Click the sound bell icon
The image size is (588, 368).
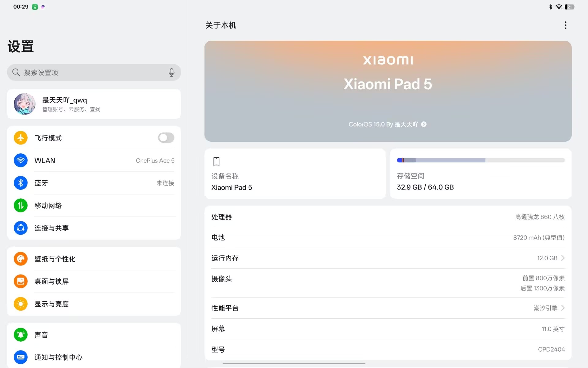[21, 335]
